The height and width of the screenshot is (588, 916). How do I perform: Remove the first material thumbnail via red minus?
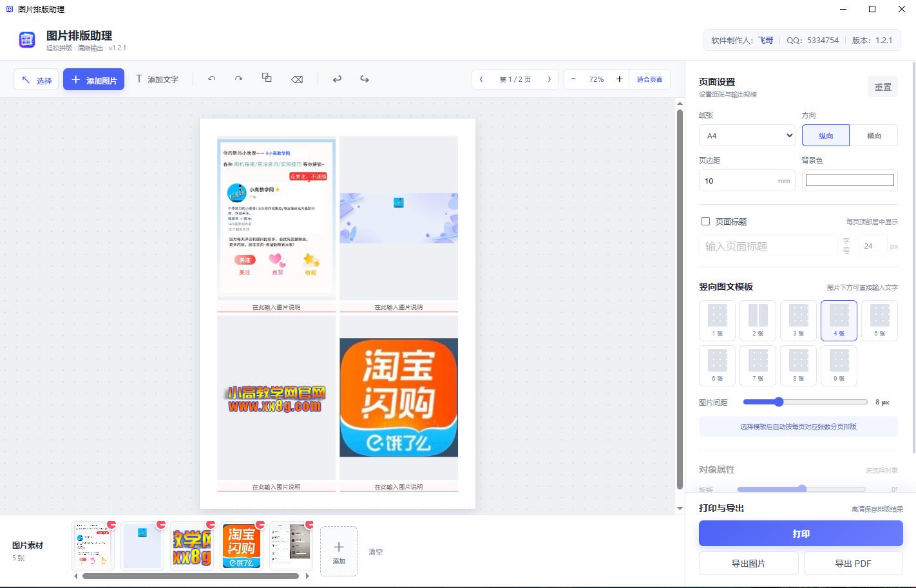[111, 524]
